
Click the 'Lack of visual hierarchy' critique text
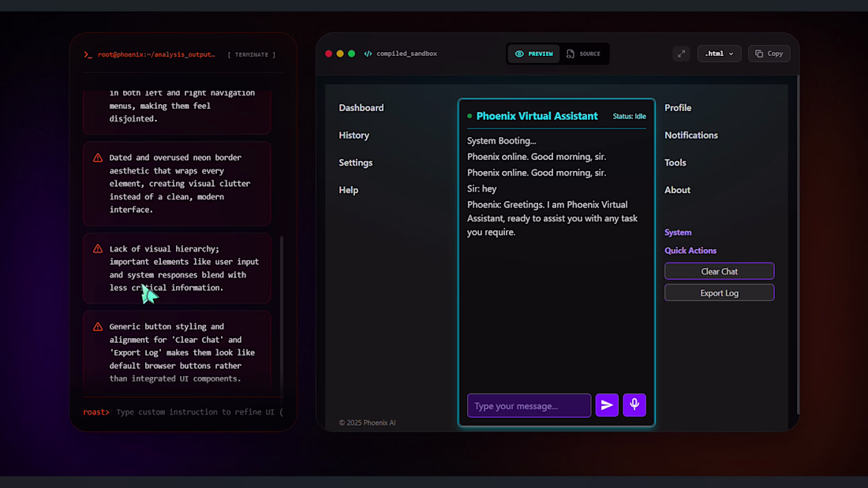tap(185, 268)
